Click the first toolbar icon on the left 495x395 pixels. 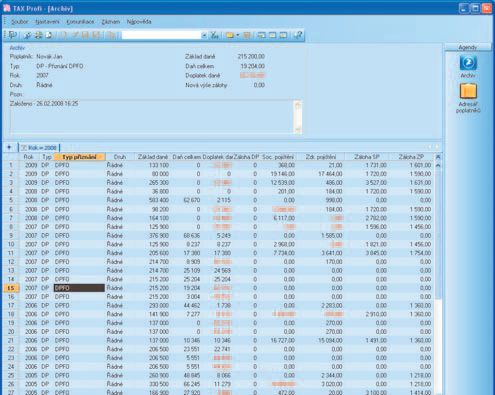pyautogui.click(x=13, y=35)
